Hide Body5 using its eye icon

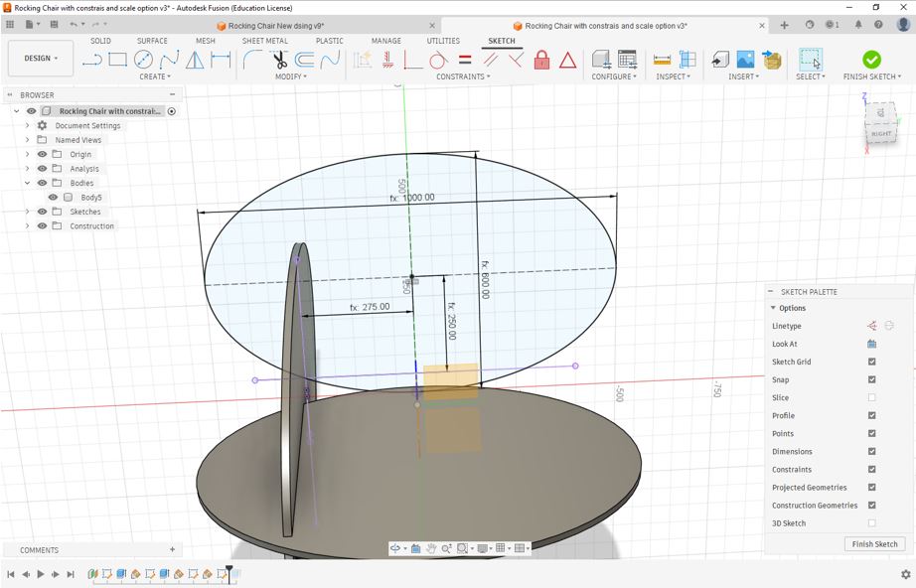(54, 198)
